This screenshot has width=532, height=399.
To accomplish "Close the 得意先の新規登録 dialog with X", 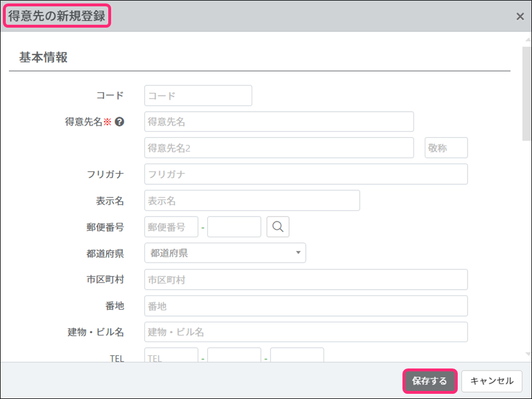I will (520, 16).
